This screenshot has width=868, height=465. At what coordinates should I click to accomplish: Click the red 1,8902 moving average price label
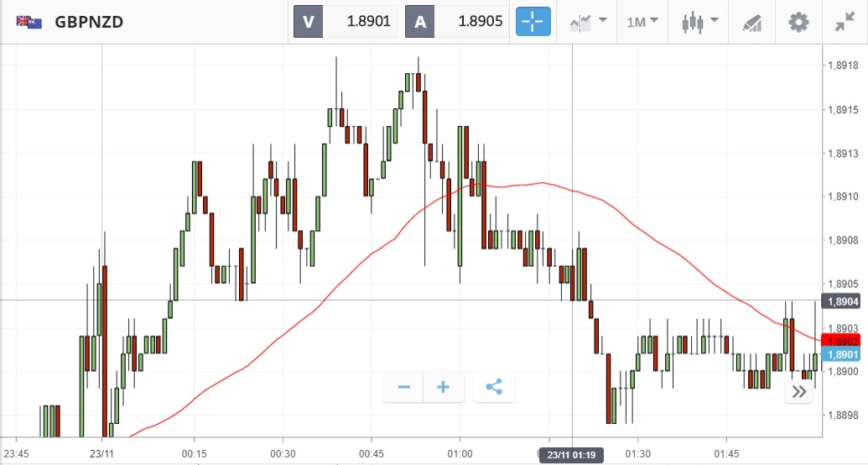coord(841,341)
